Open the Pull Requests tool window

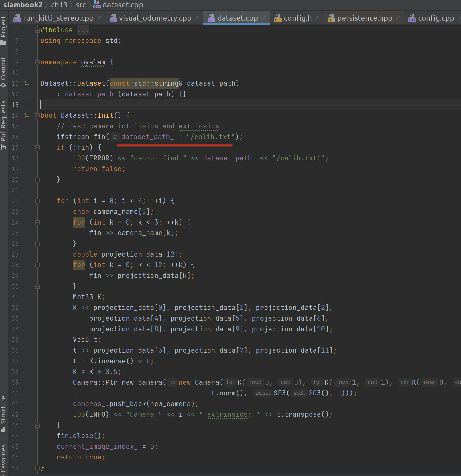tap(3, 125)
